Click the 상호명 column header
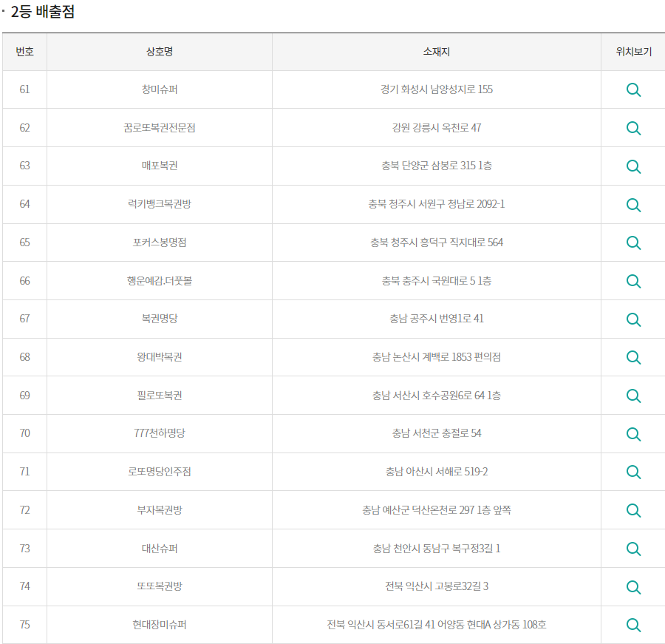This screenshot has height=644, width=665. (x=160, y=52)
